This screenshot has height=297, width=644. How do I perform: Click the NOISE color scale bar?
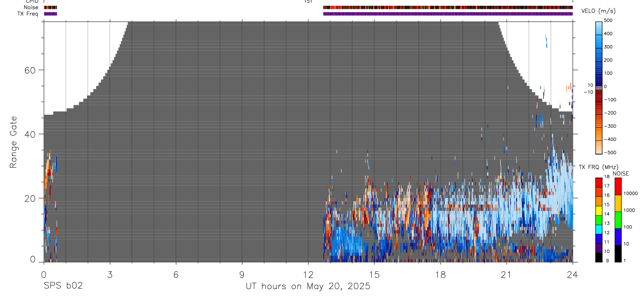click(x=618, y=219)
